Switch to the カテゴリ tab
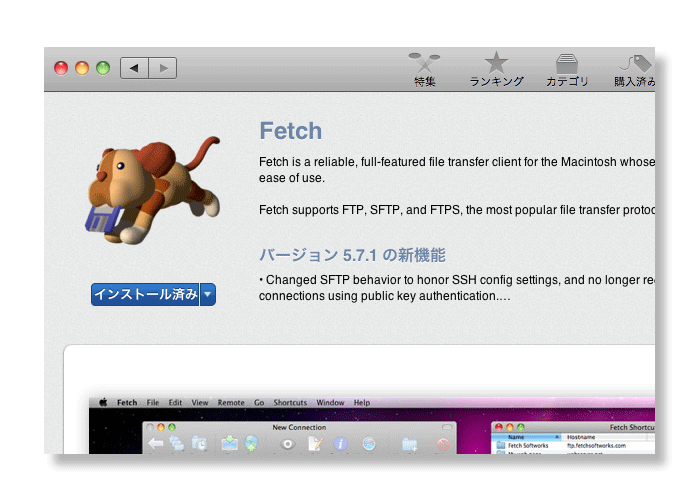Screen dimensions: 700x500 tap(567, 70)
